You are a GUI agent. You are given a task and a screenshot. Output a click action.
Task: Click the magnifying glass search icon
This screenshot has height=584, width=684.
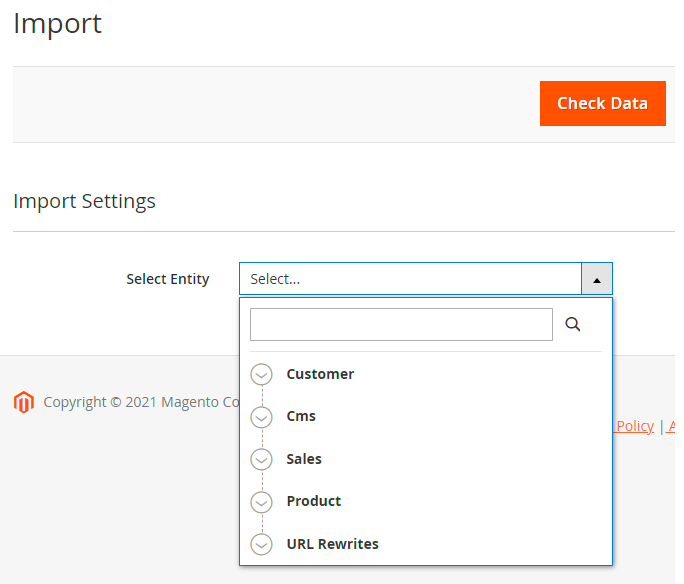tap(573, 324)
